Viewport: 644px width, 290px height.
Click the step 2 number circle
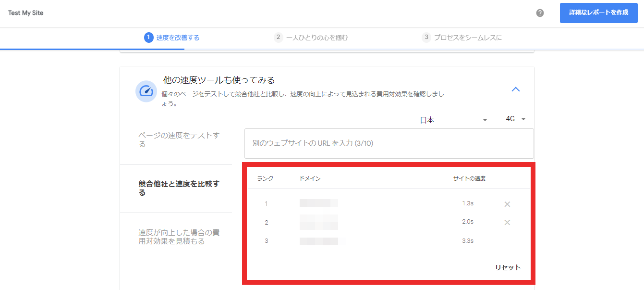point(278,38)
